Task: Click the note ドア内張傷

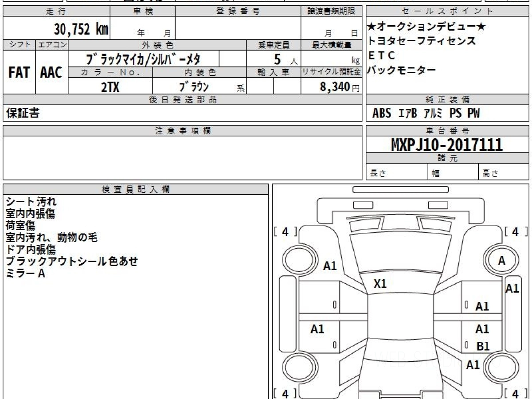Action: pos(31,250)
